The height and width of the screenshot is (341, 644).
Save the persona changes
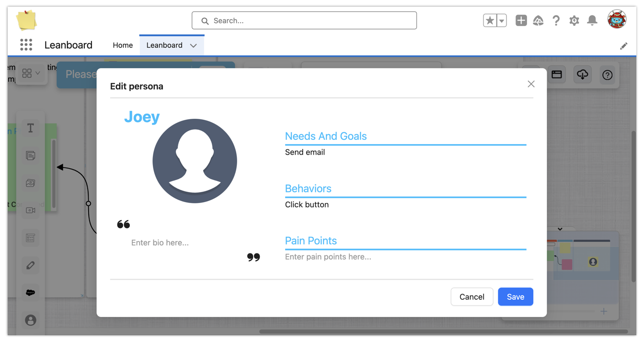pyautogui.click(x=515, y=297)
